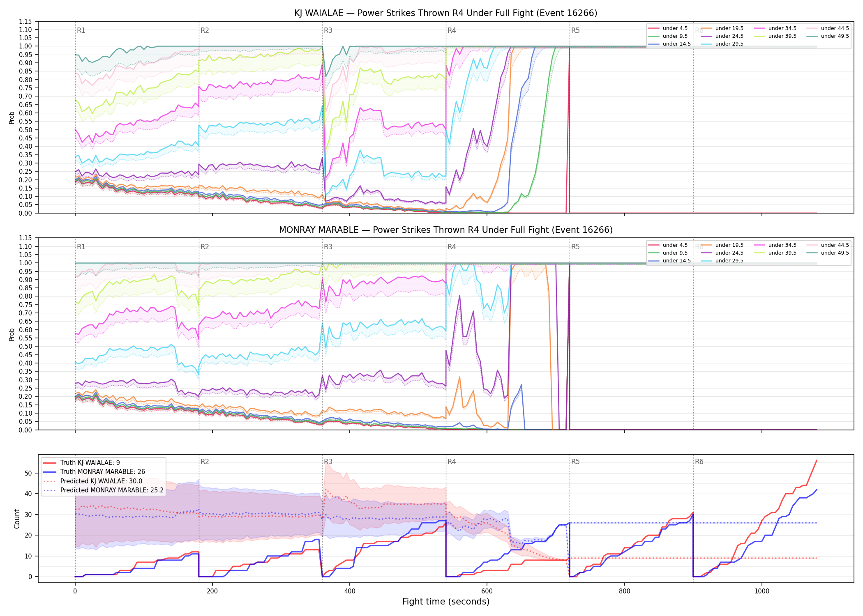Click the R4 round label in MONRAY MARABLE chart

(x=452, y=247)
